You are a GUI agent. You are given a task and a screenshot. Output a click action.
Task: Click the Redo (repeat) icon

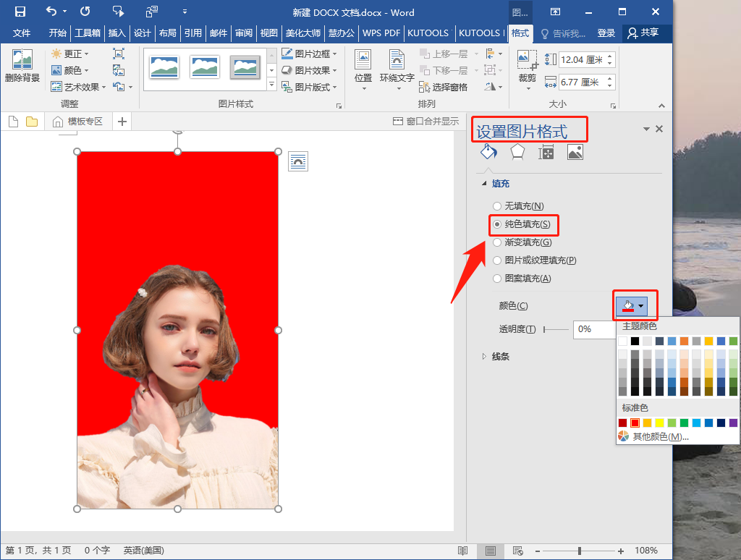pos(85,12)
